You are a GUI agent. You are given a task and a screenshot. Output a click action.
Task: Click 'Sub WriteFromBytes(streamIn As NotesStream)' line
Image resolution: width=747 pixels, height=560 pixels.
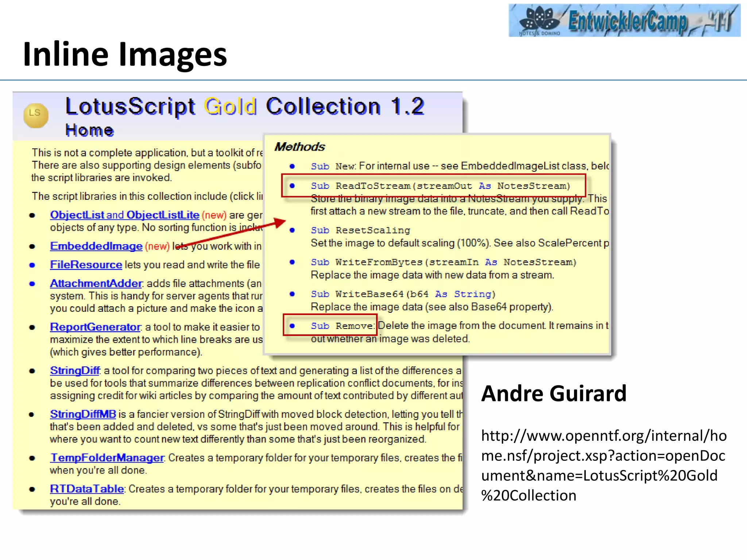(x=444, y=262)
